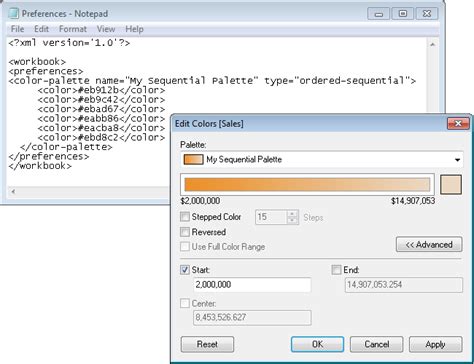
Task: Click the Steps spinner up arrow
Action: click(292, 214)
